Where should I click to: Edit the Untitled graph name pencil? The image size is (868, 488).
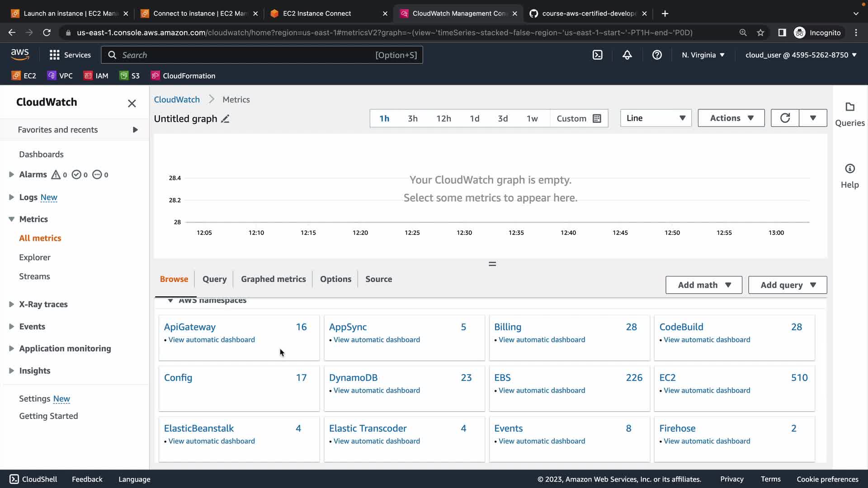pyautogui.click(x=225, y=119)
